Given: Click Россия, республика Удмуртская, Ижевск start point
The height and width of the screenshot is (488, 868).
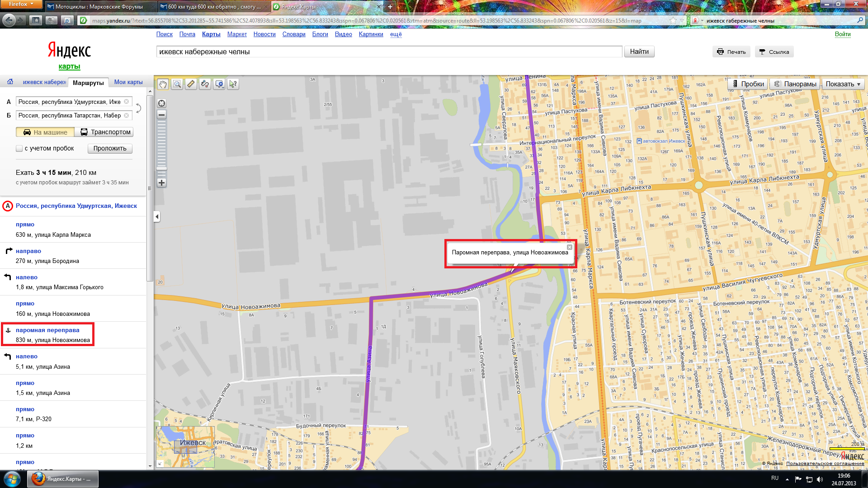Looking at the screenshot, I should [76, 206].
